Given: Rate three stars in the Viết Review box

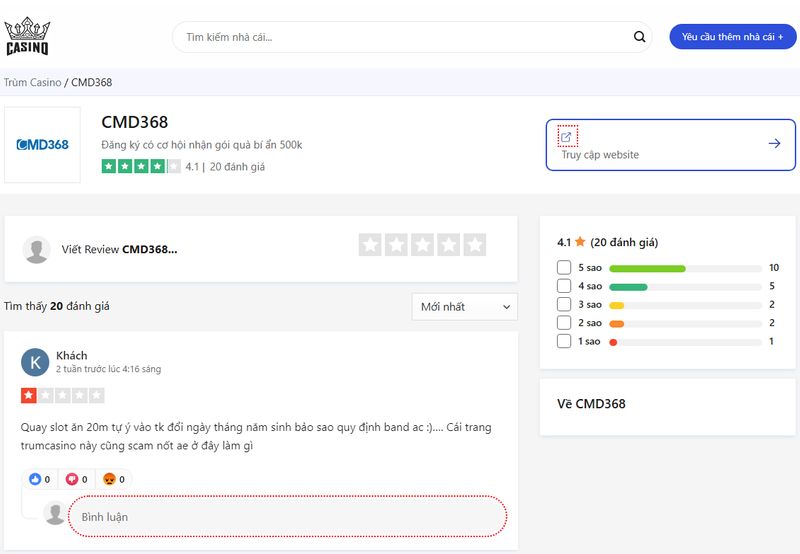Looking at the screenshot, I should (422, 245).
